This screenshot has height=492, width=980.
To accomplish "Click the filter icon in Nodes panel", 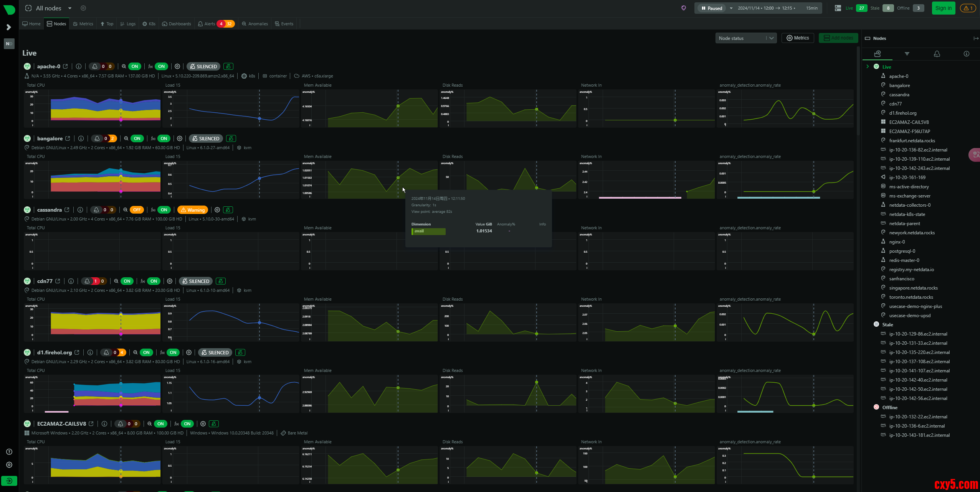I will coord(907,54).
